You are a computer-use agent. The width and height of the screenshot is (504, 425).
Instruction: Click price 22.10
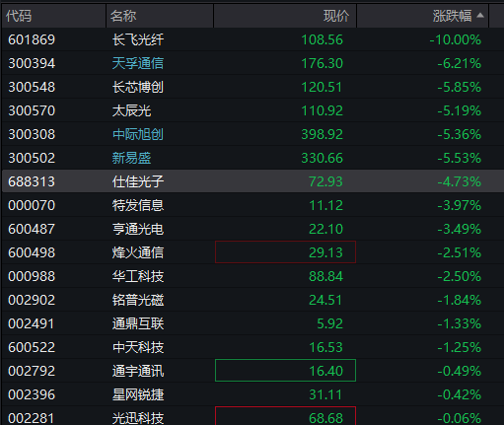(x=325, y=229)
